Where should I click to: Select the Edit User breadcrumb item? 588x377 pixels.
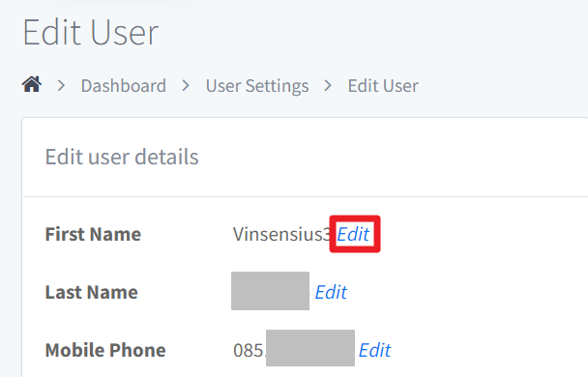[383, 86]
